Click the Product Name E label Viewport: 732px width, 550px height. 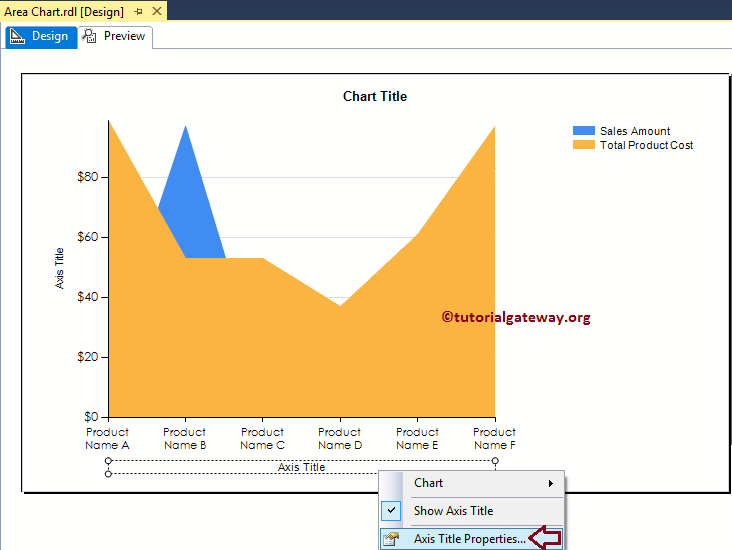[417, 438]
